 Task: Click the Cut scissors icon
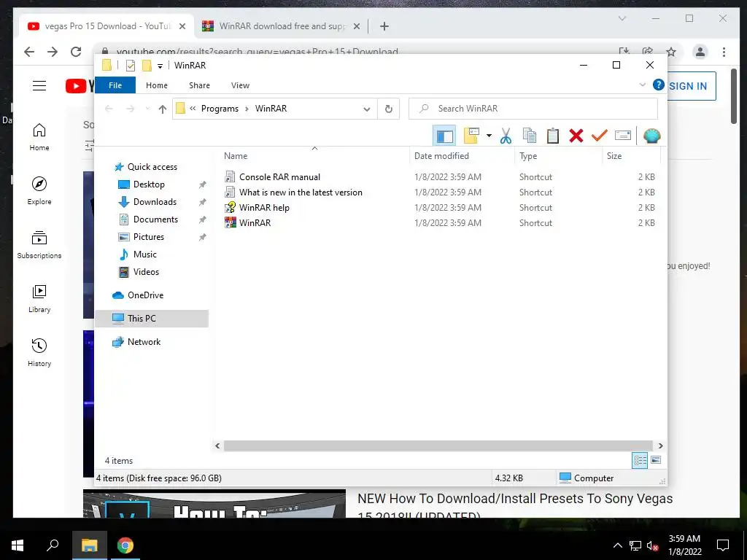point(506,136)
